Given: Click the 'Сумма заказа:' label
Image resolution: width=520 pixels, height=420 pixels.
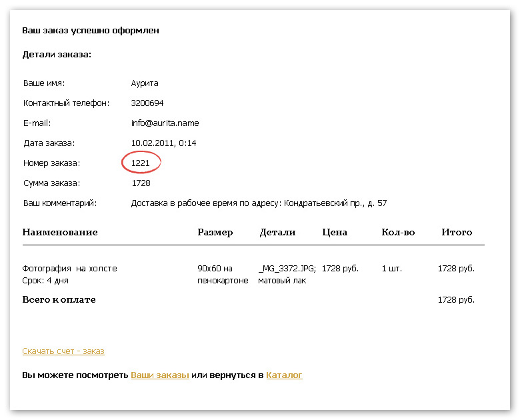Looking at the screenshot, I should click(52, 183).
